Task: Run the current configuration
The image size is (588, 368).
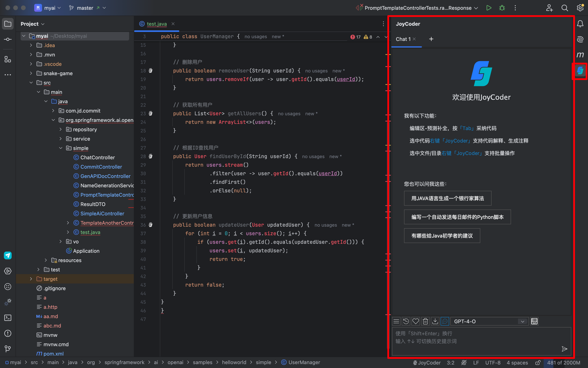Action: (489, 8)
